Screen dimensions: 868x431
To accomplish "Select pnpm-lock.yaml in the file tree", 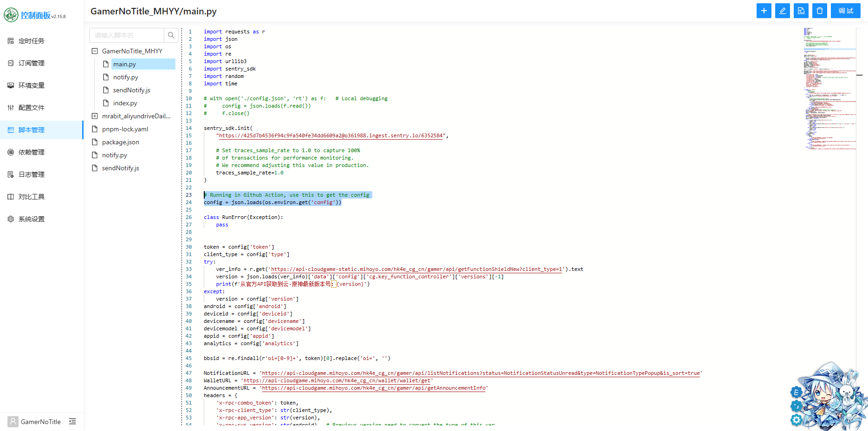I will pos(125,129).
